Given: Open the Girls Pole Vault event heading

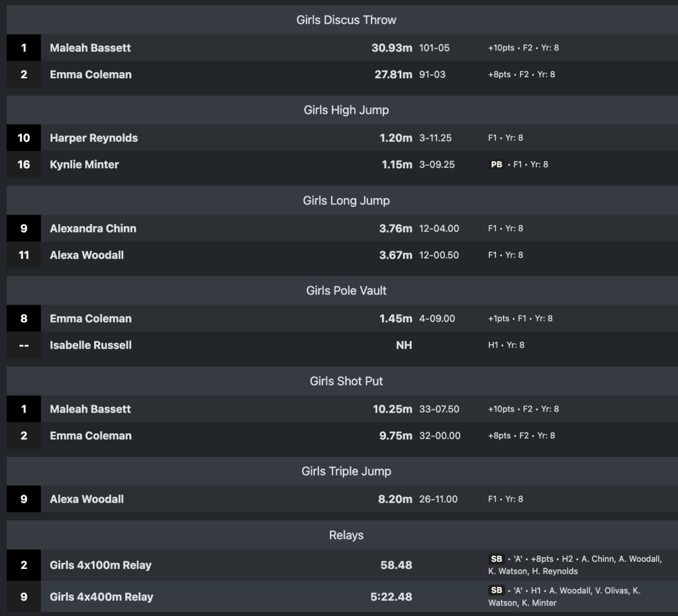Looking at the screenshot, I should coord(346,291).
